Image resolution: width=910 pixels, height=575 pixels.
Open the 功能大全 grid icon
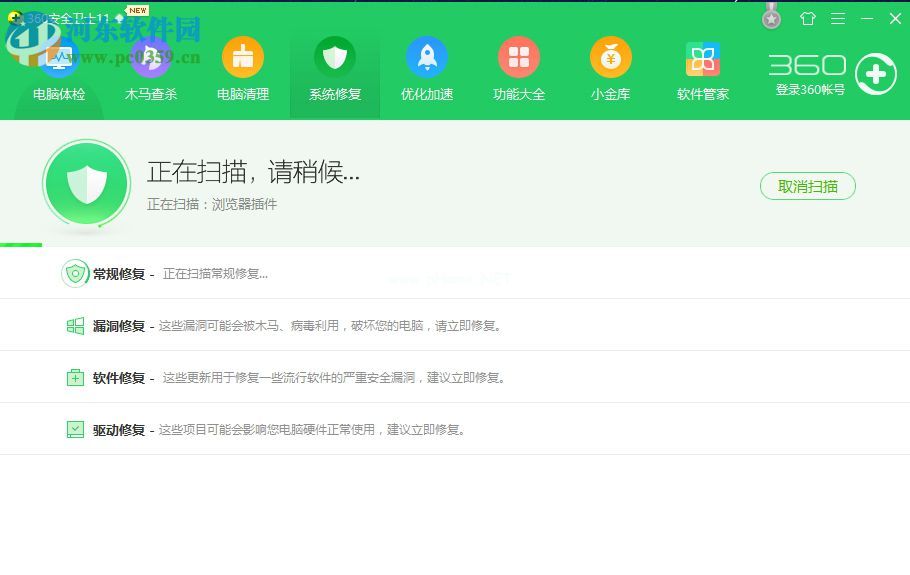(519, 57)
